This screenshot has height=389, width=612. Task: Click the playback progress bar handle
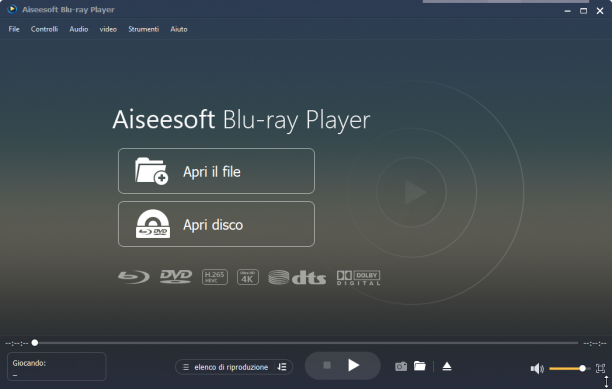[x=35, y=343]
